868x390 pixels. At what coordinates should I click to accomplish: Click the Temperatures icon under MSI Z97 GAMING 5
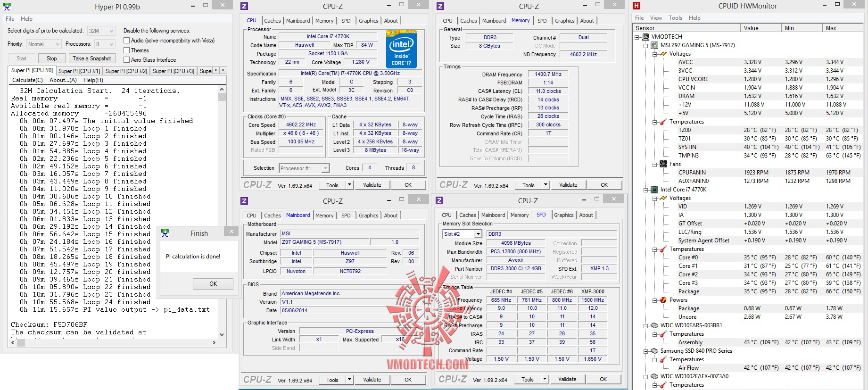point(663,122)
